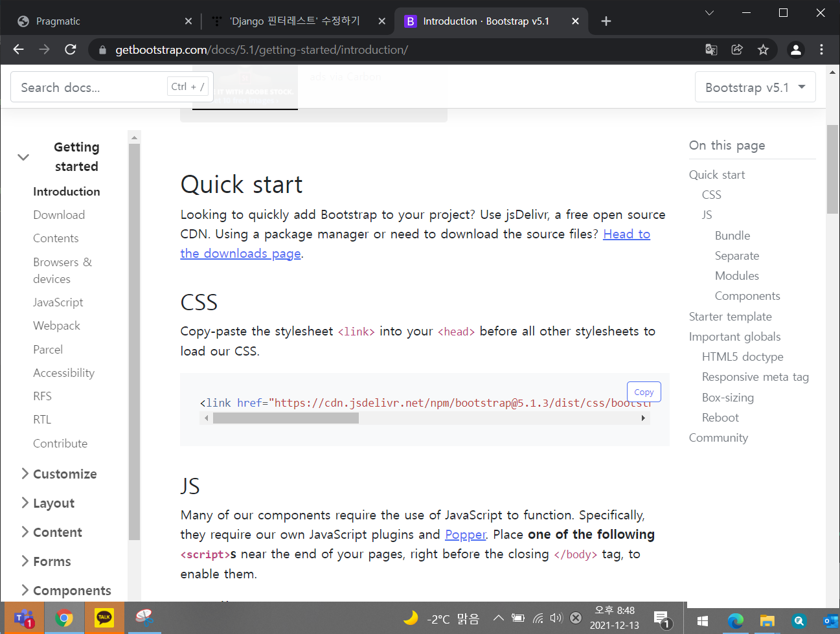Jump to Responsive meta tag section
The width and height of the screenshot is (840, 634).
[755, 377]
